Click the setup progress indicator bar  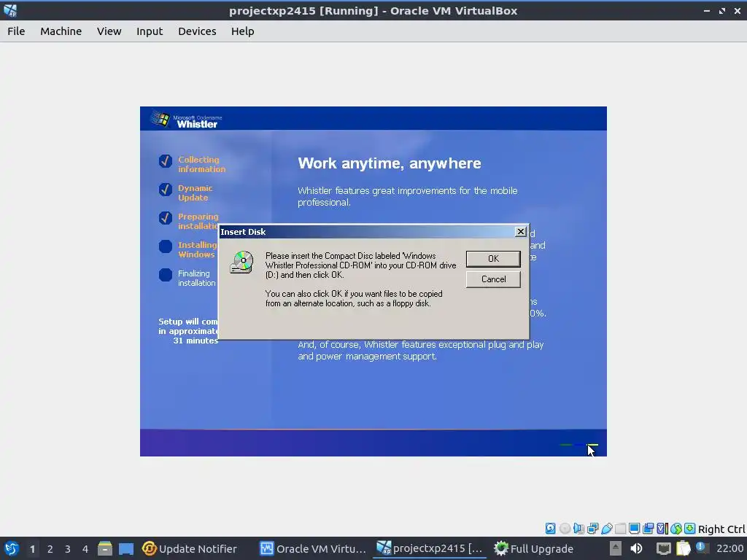tap(578, 445)
